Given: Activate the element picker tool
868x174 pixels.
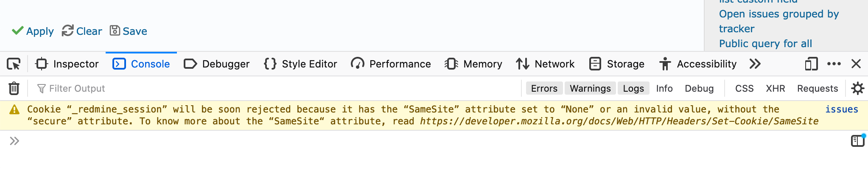Looking at the screenshot, I should pyautogui.click(x=14, y=64).
